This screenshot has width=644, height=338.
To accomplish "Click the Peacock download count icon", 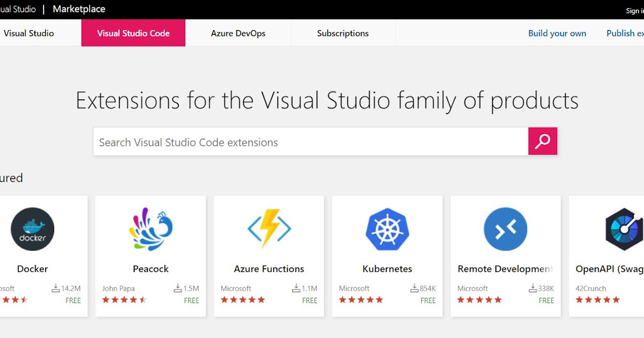I will pyautogui.click(x=178, y=289).
